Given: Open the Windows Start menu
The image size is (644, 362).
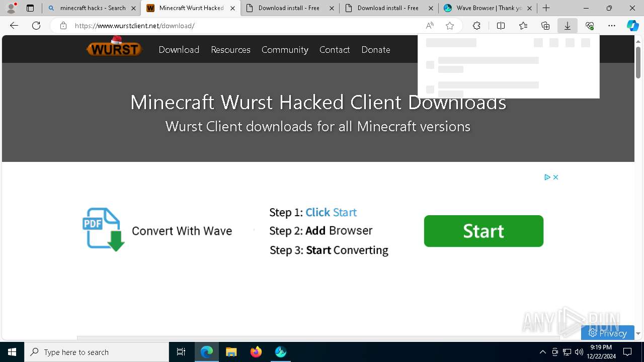Looking at the screenshot, I should (12, 352).
